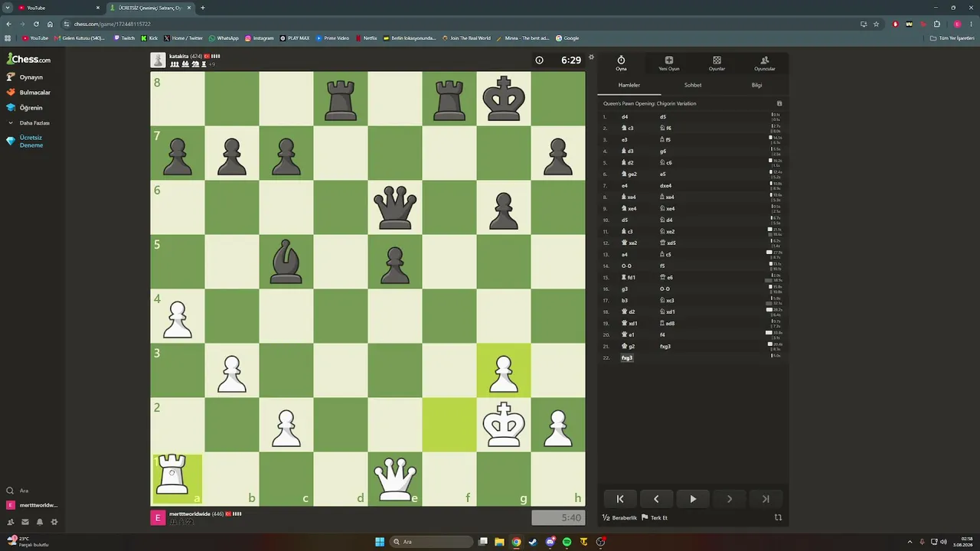Go forward one move

(729, 499)
